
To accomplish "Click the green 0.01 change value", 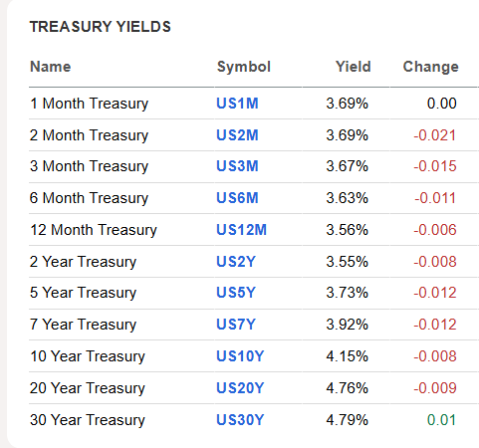I will tap(441, 420).
